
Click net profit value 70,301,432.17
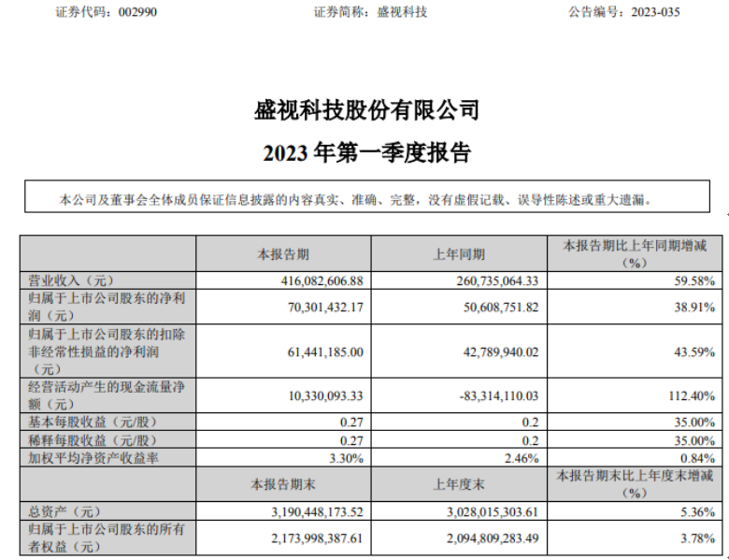click(325, 307)
